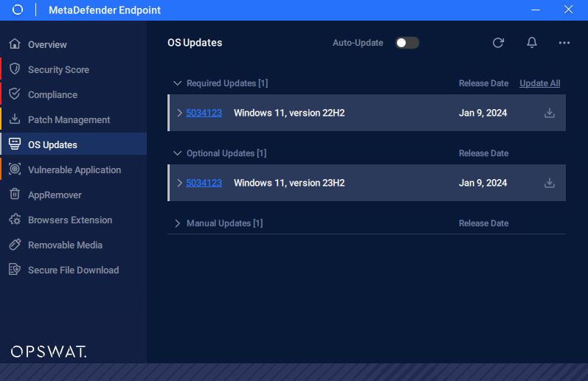This screenshot has width=588, height=381.
Task: Click the Release Date header of Required Updates
Action: point(484,83)
